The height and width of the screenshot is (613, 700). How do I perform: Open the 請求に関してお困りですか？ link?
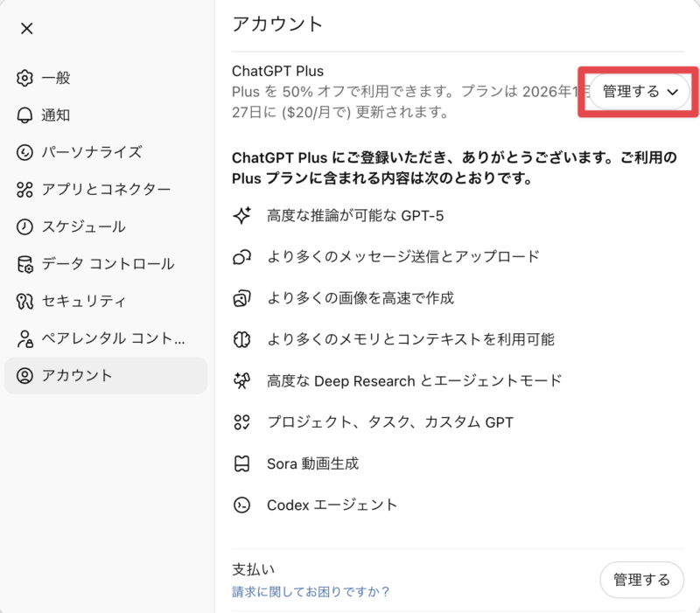pos(311,592)
